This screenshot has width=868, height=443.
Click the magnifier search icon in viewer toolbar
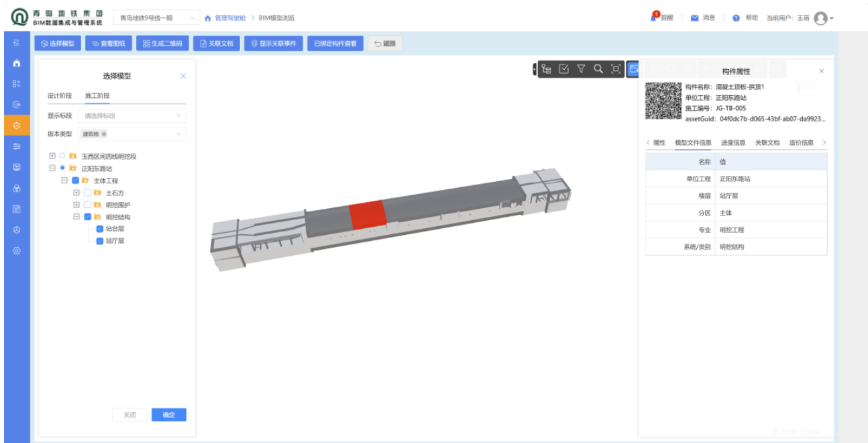point(598,68)
